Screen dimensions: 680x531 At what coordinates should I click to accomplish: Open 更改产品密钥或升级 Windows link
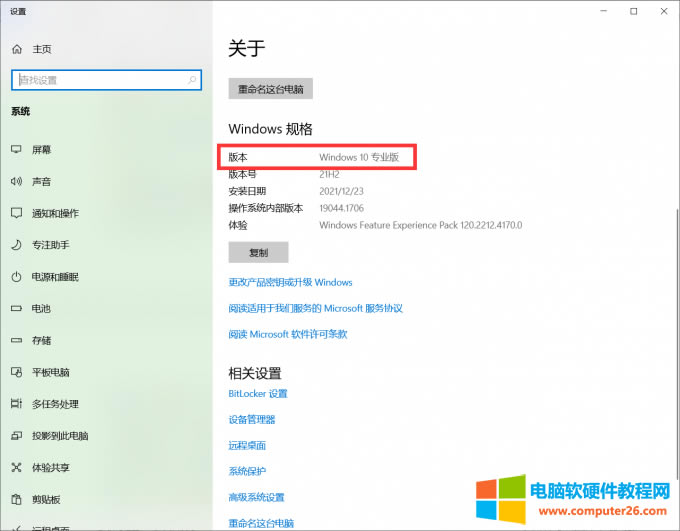click(x=290, y=282)
